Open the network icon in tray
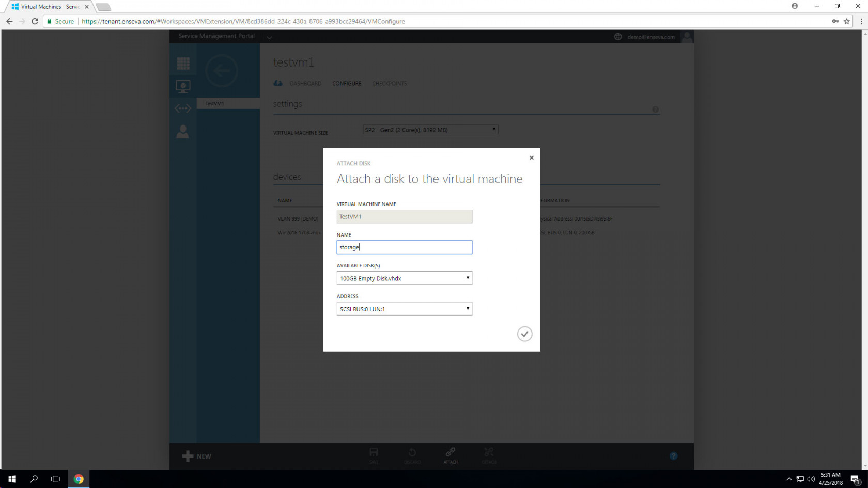Screen dimensions: 868x488 pyautogui.click(x=800, y=479)
